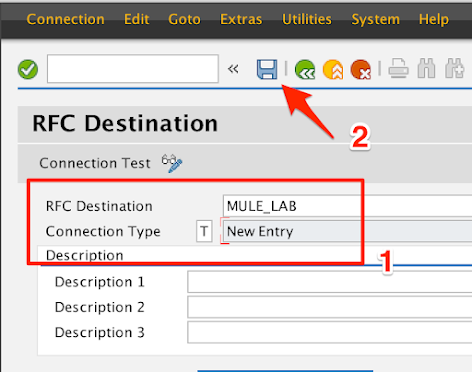Click the green checkmark Enter icon
472x372 pixels.
click(28, 69)
